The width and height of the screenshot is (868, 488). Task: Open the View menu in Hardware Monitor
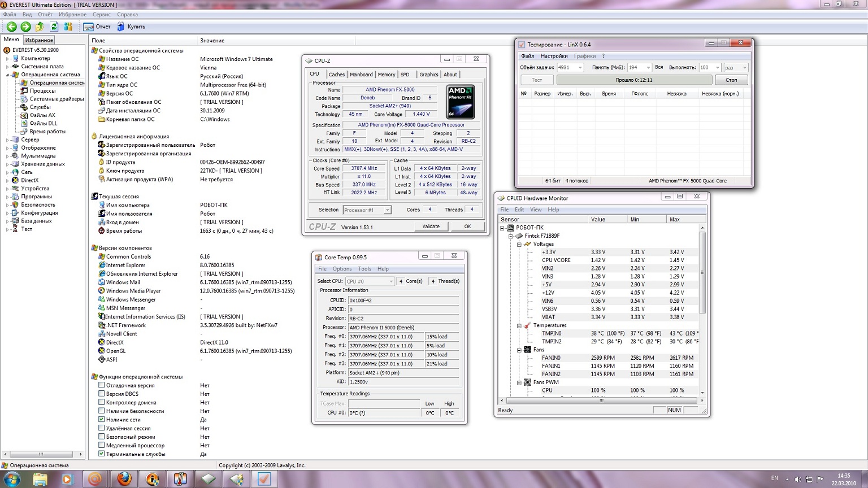536,210
